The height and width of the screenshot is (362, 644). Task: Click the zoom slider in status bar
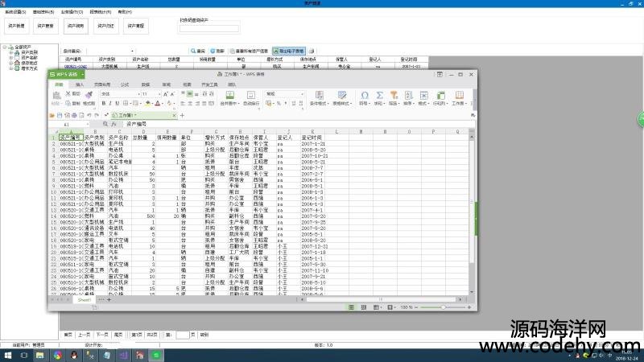click(443, 307)
